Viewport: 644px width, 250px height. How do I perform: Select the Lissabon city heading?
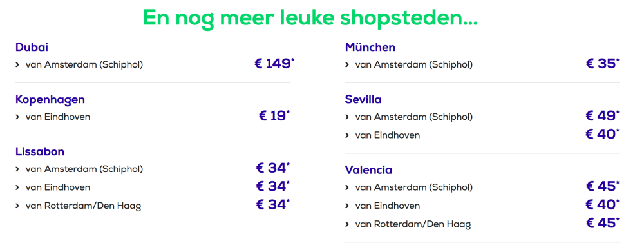pos(40,151)
